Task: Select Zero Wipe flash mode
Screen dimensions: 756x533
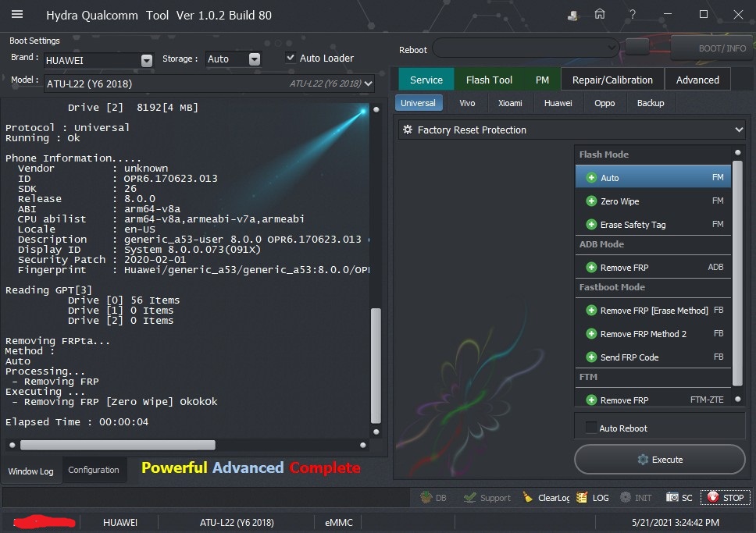Action: (x=654, y=201)
